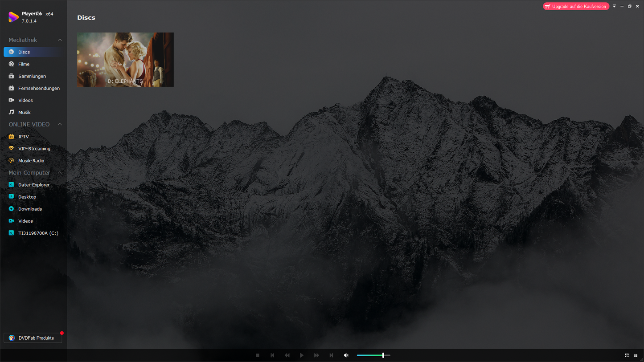Mute audio with the speaker icon
Image resolution: width=644 pixels, height=362 pixels.
click(346, 355)
